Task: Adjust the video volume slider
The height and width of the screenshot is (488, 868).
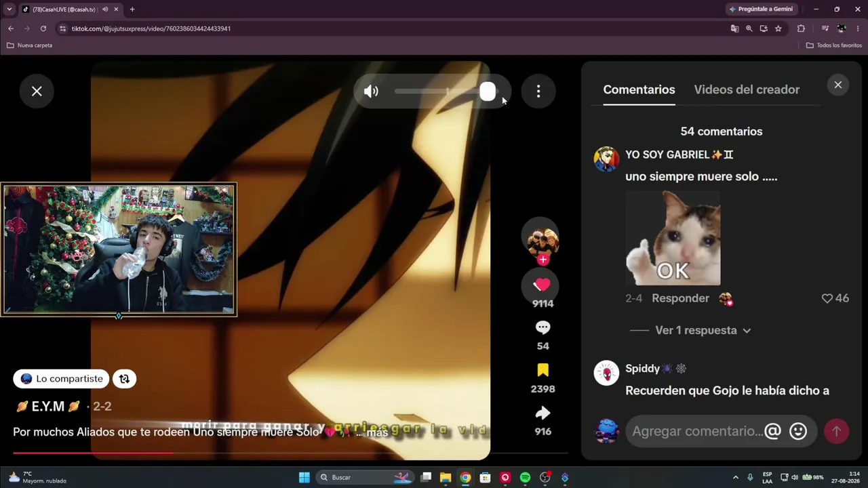Action: (446, 91)
